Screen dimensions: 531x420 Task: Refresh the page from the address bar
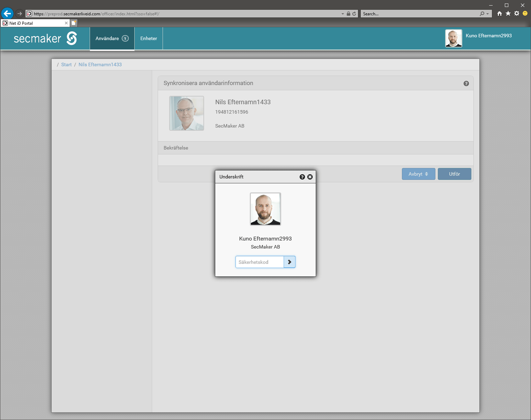tap(354, 14)
